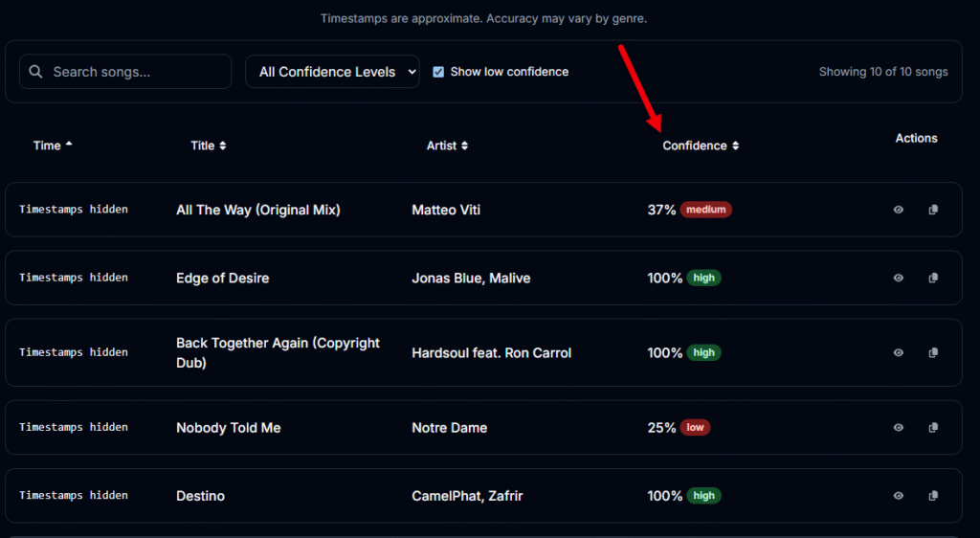Viewport: 980px width, 538px height.
Task: Toggle the Show low confidence checkbox
Action: 438,72
